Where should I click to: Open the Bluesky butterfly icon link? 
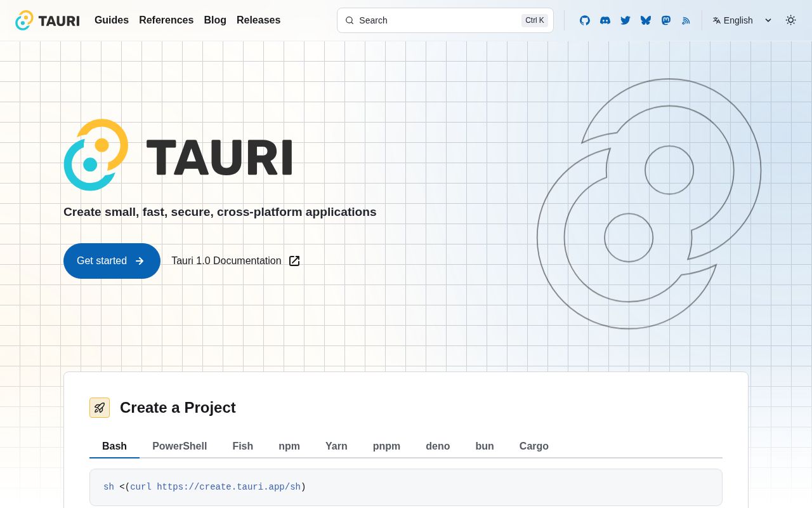646,20
